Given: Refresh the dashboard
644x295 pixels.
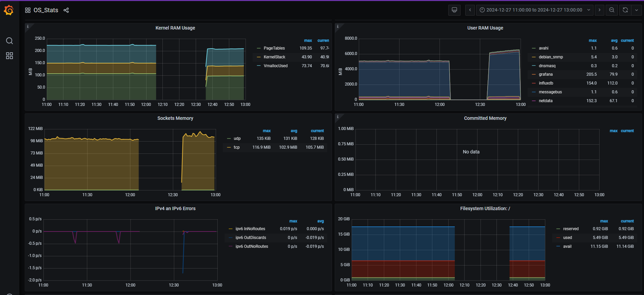Looking at the screenshot, I should coord(625,10).
